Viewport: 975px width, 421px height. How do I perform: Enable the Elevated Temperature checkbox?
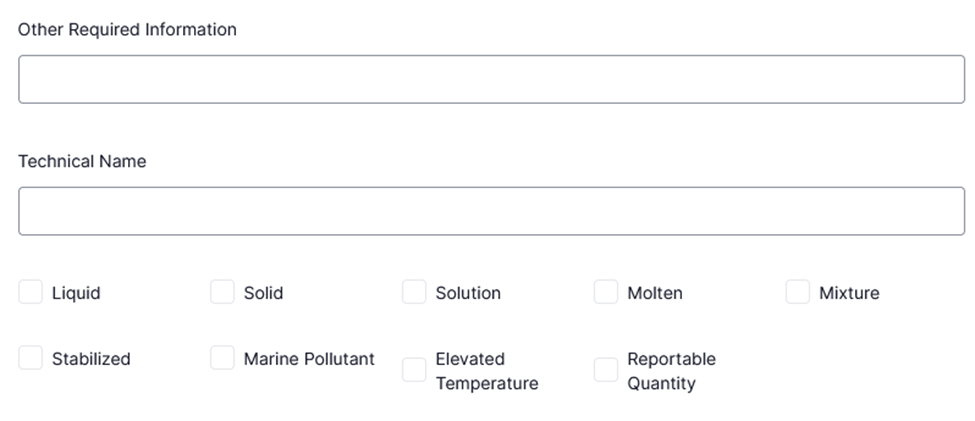coord(414,370)
